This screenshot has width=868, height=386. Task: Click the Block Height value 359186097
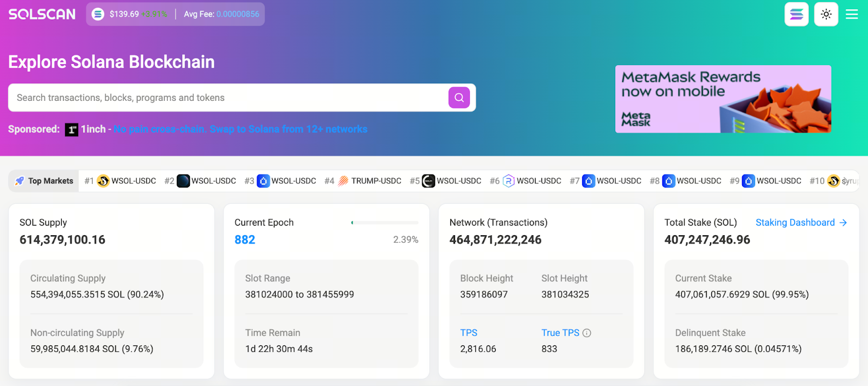(484, 294)
